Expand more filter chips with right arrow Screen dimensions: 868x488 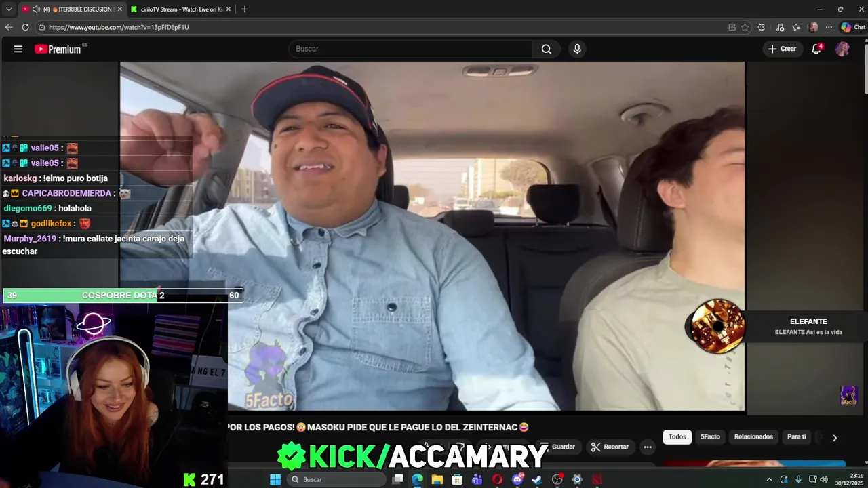coord(835,438)
